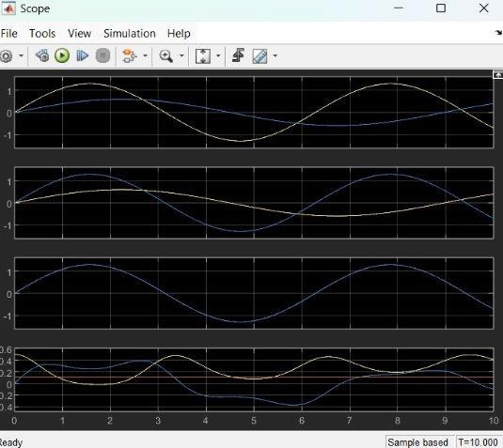
Task: Expand the configuration gear dropdown arrow
Action: point(22,55)
